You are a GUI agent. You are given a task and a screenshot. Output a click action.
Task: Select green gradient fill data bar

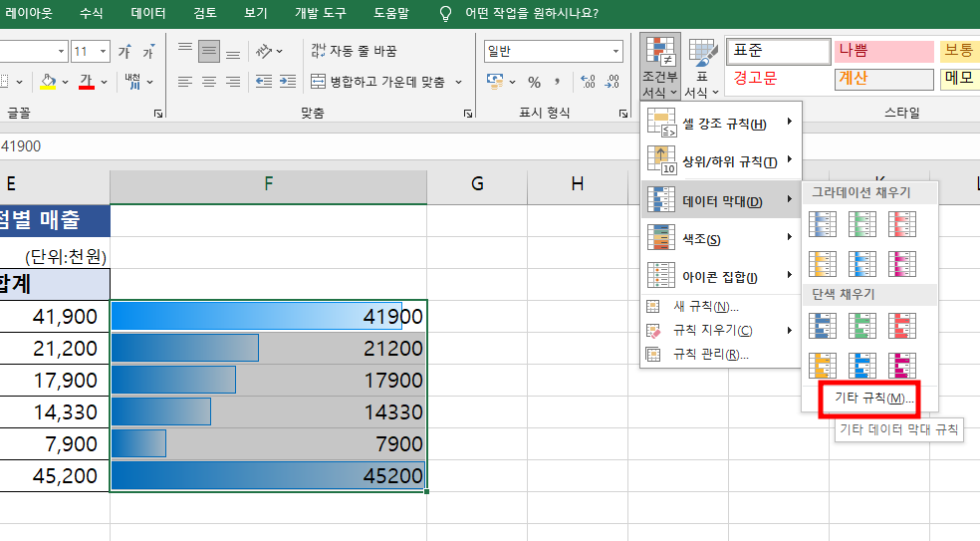(861, 224)
